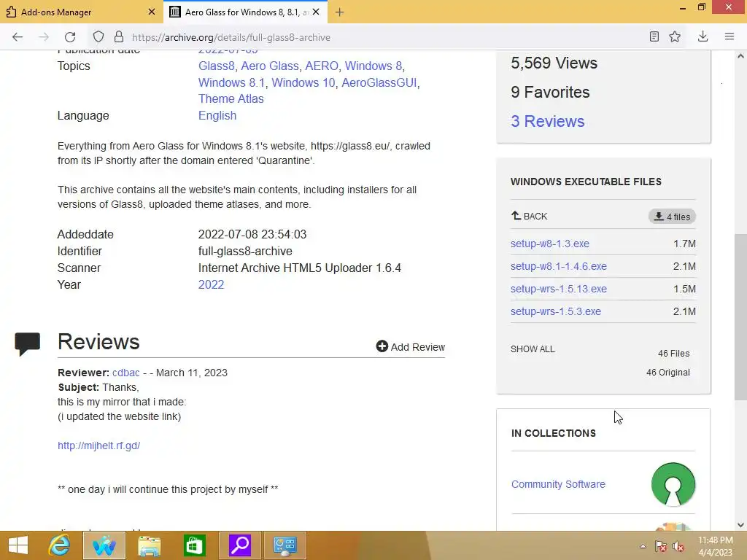
Task: Reload the current page
Action: click(x=70, y=37)
